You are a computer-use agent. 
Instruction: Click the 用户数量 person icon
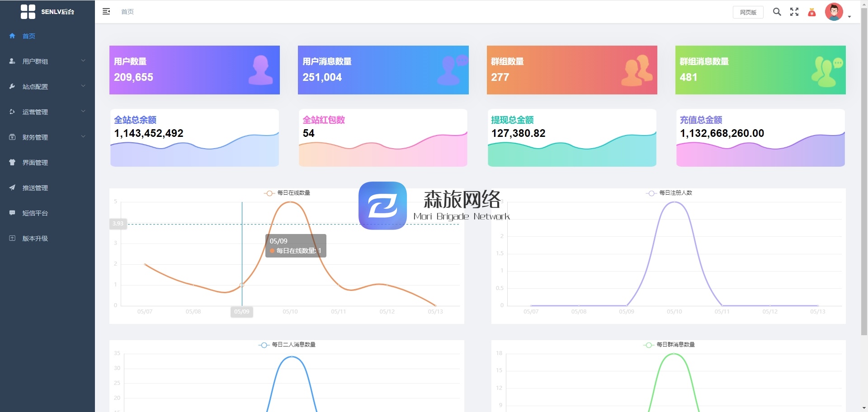pyautogui.click(x=261, y=70)
